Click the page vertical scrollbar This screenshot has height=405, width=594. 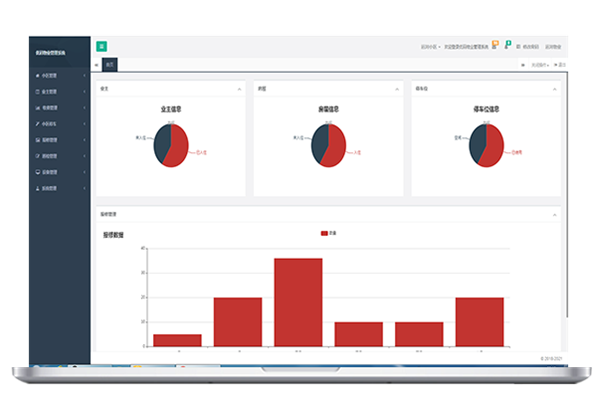pyautogui.click(x=567, y=195)
